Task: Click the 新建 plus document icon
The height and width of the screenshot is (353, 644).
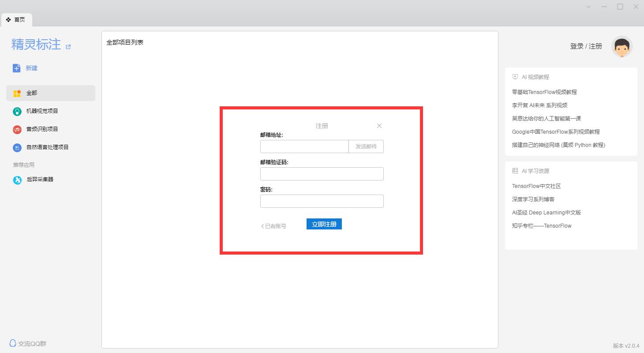Action: tap(17, 68)
